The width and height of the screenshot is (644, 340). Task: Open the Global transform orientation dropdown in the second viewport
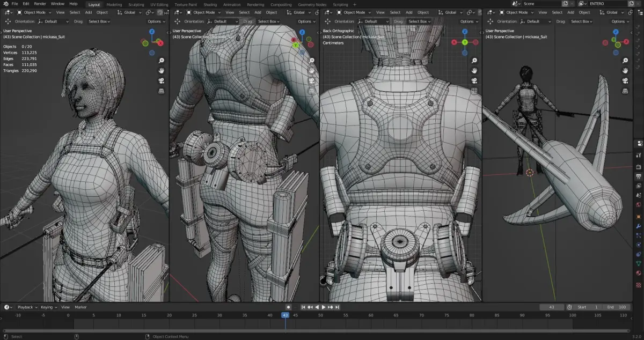[299, 12]
